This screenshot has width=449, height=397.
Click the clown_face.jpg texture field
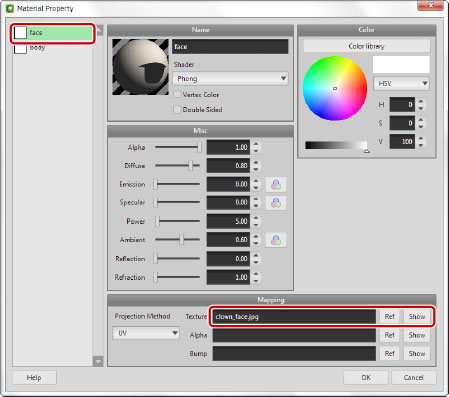point(294,317)
